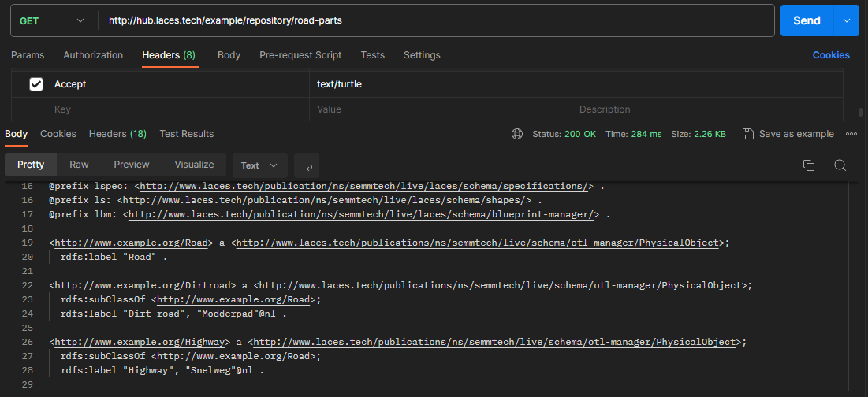Open the three-dot more options menu
This screenshot has width=868, height=397.
coord(851,134)
